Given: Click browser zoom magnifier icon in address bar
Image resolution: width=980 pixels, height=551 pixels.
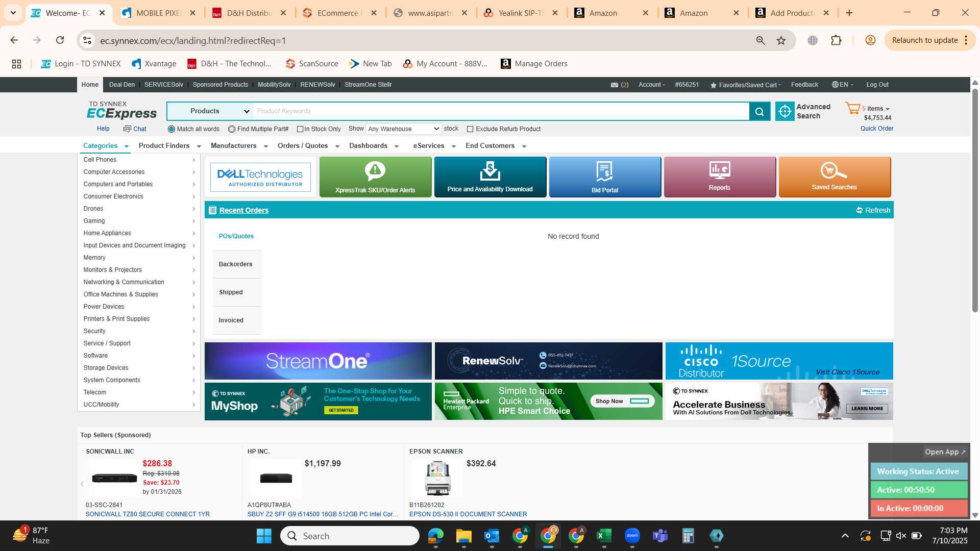Looking at the screenshot, I should (761, 40).
